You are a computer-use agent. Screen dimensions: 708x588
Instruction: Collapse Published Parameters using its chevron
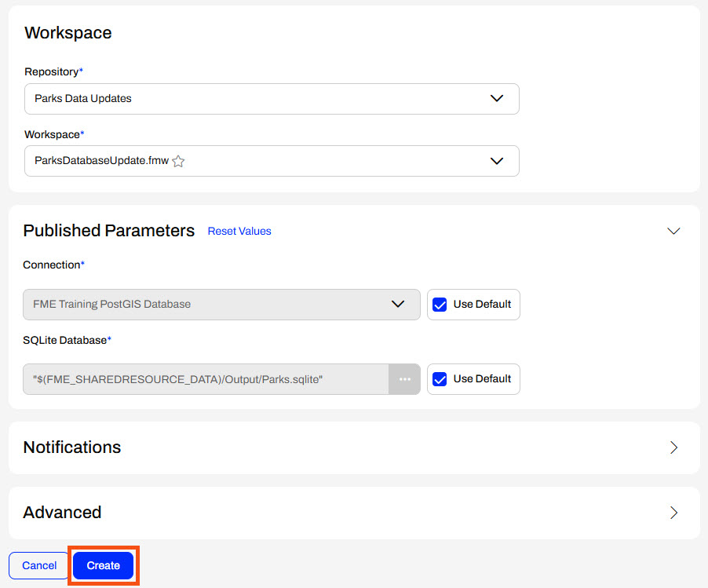click(x=673, y=231)
